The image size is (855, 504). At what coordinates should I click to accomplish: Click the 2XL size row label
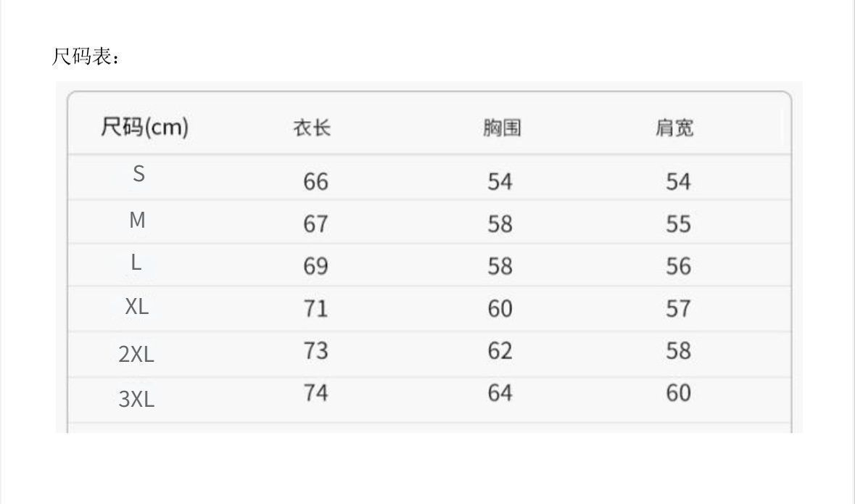pyautogui.click(x=136, y=355)
